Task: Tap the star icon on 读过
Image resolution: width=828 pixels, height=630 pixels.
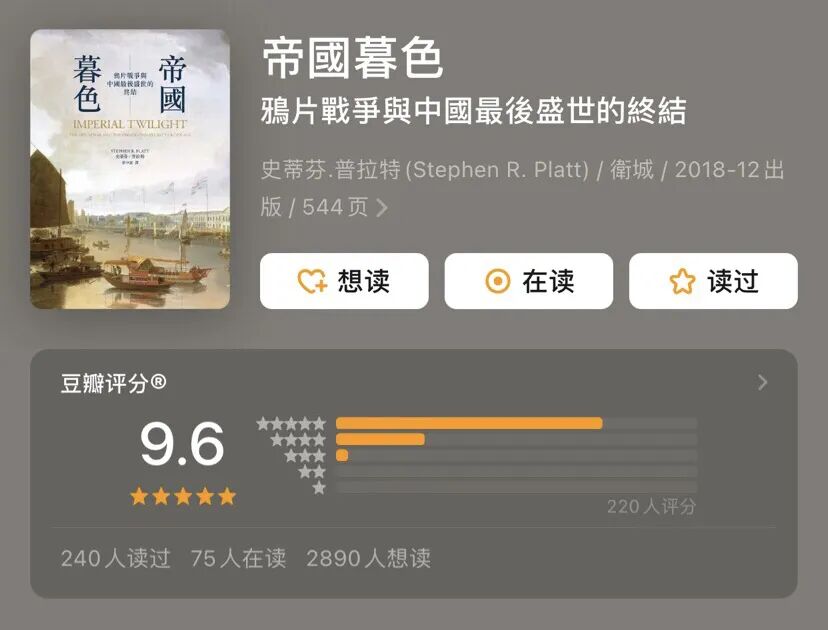Action: pos(682,281)
